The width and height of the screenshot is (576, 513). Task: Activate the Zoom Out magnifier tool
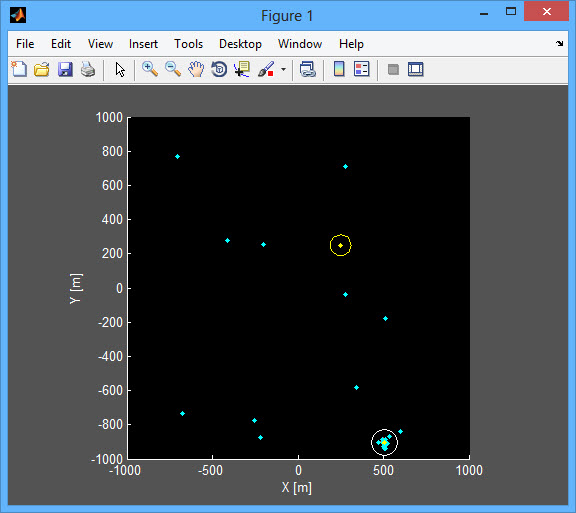173,69
